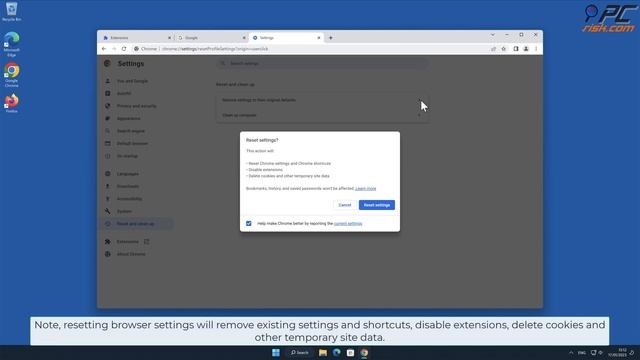
Task: Click the Reset settings button
Action: pos(376,205)
